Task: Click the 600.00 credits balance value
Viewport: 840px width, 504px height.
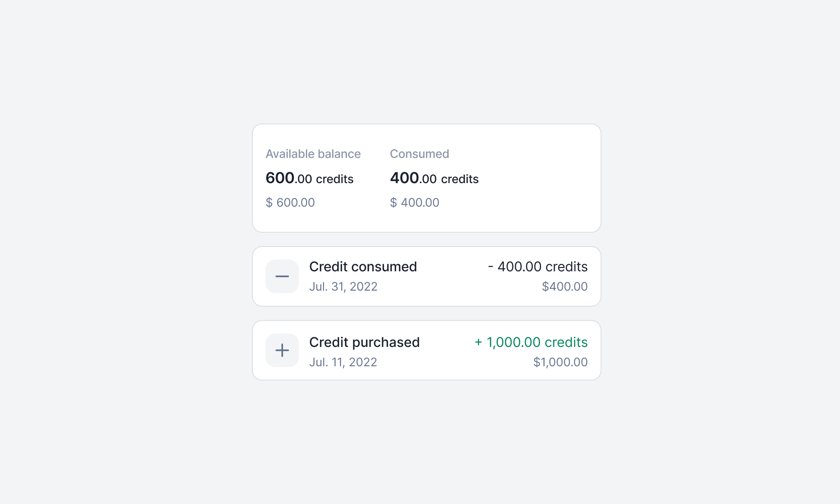Action: 310,178
